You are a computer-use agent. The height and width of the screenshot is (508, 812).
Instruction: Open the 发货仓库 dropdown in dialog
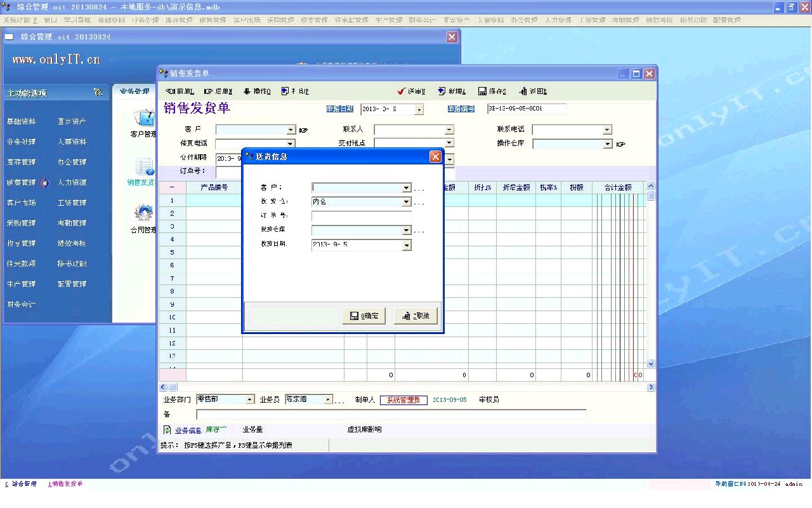407,231
